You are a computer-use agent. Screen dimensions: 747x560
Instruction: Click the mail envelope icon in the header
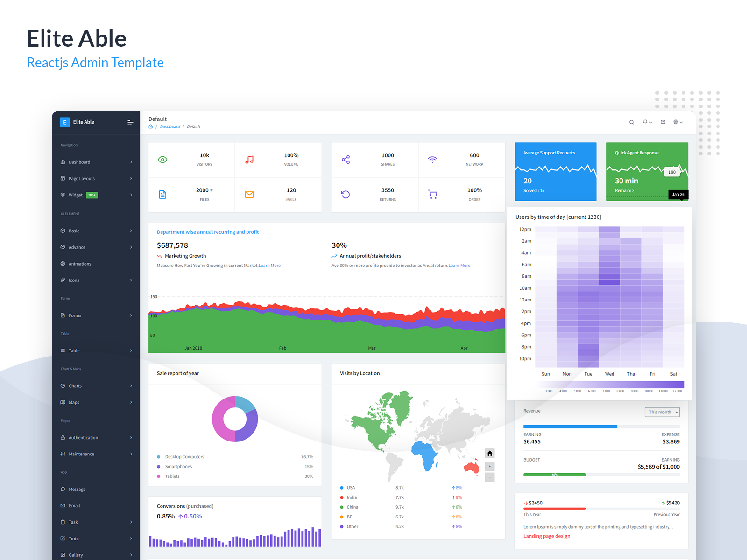pos(662,122)
